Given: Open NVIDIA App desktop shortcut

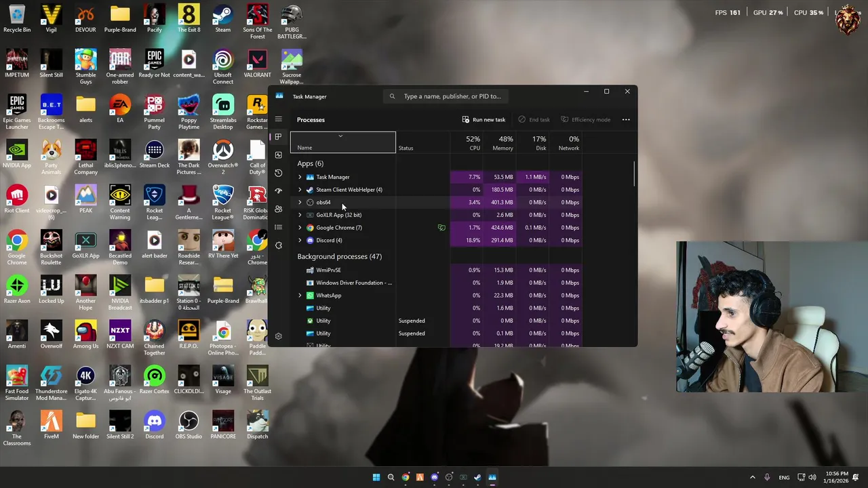Looking at the screenshot, I should 17,154.
